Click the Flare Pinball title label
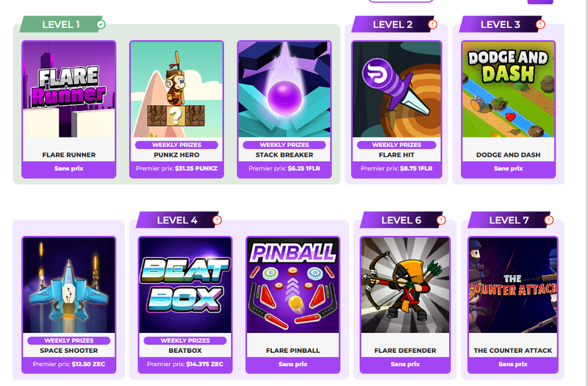Screen dimensions: 588x386 293,351
